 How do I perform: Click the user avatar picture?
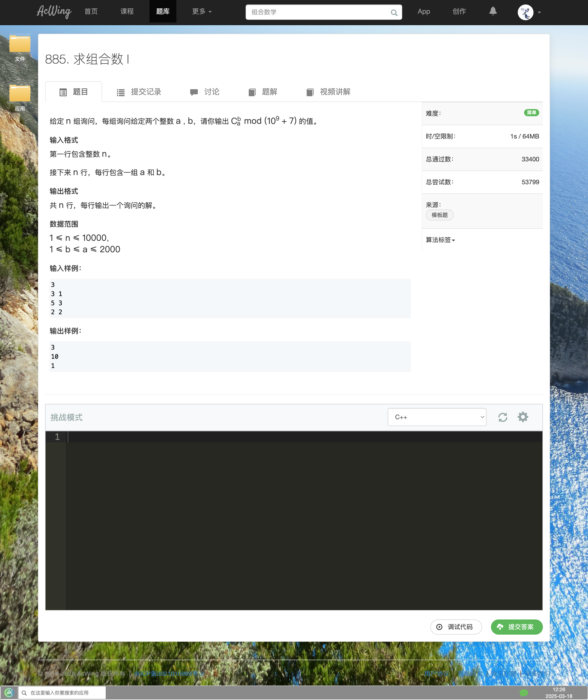pyautogui.click(x=525, y=12)
